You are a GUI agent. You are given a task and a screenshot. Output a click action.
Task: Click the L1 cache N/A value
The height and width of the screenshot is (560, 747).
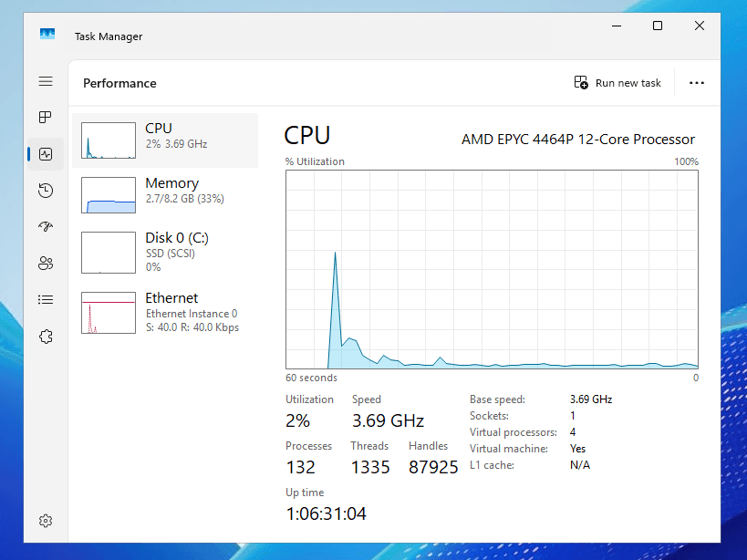point(580,465)
